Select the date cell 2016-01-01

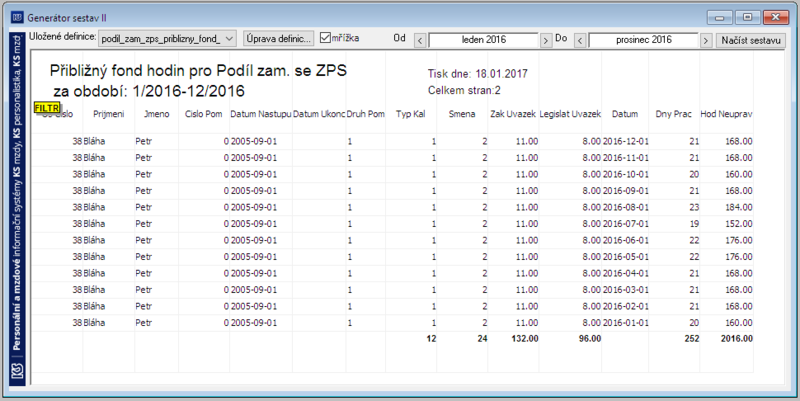coord(626,322)
